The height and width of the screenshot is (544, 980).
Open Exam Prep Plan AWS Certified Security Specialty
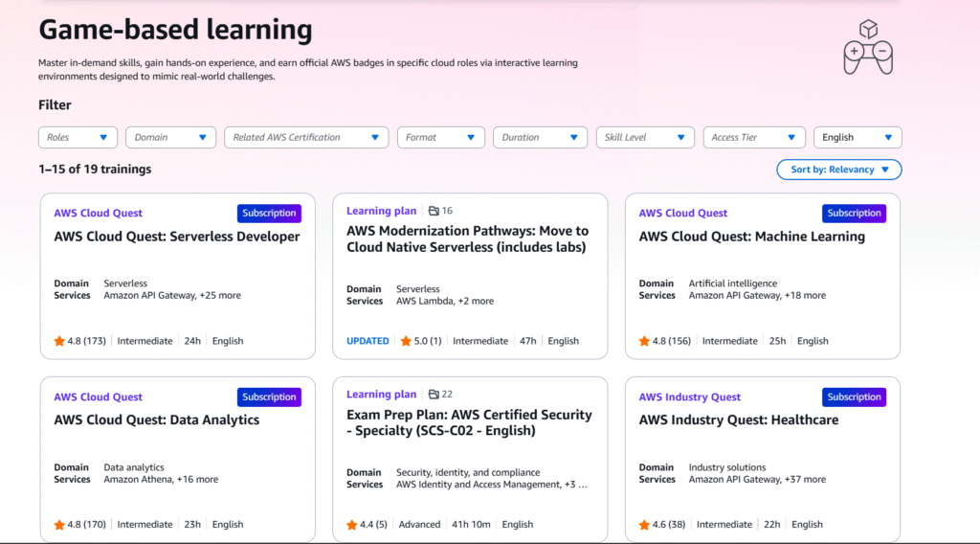(469, 422)
